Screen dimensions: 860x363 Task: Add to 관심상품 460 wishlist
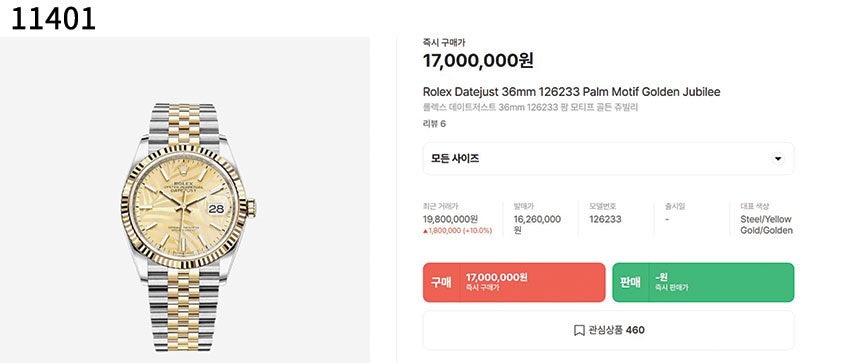click(x=608, y=330)
